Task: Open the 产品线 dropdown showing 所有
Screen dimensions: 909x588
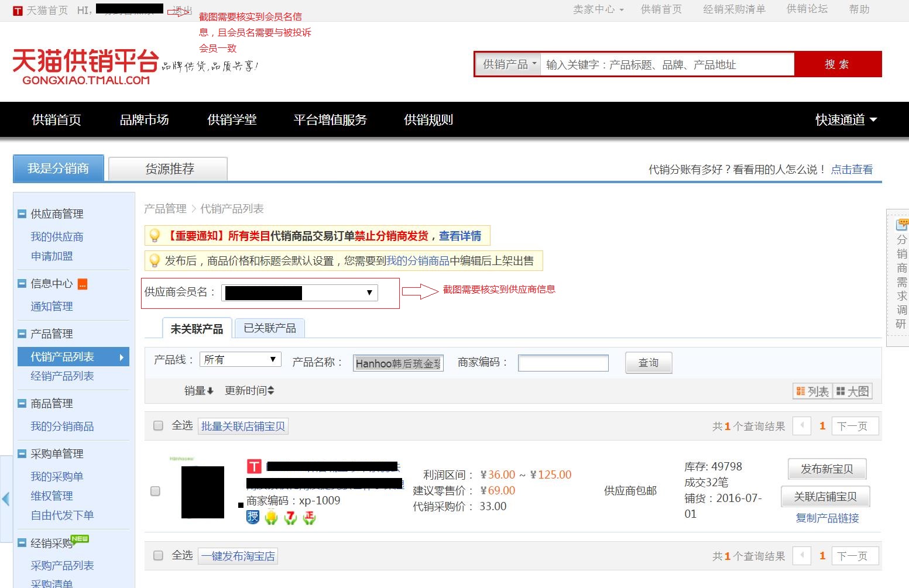Action: [x=241, y=359]
